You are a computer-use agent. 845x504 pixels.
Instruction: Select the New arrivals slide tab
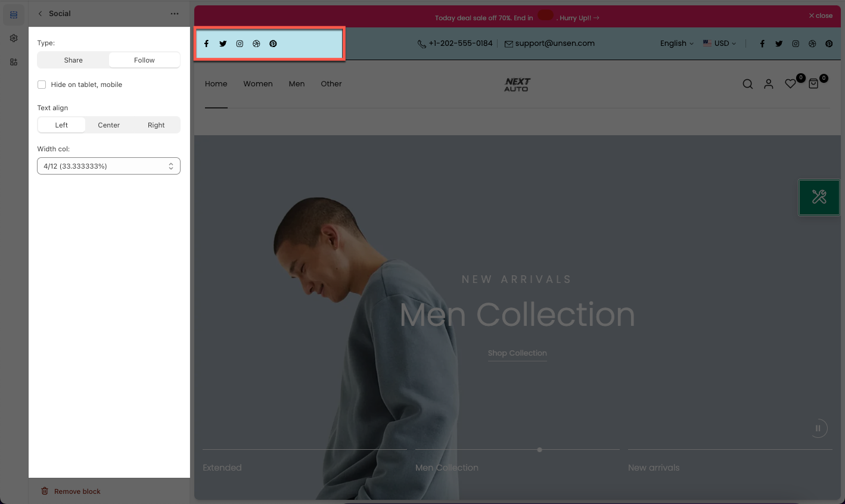pos(654,468)
